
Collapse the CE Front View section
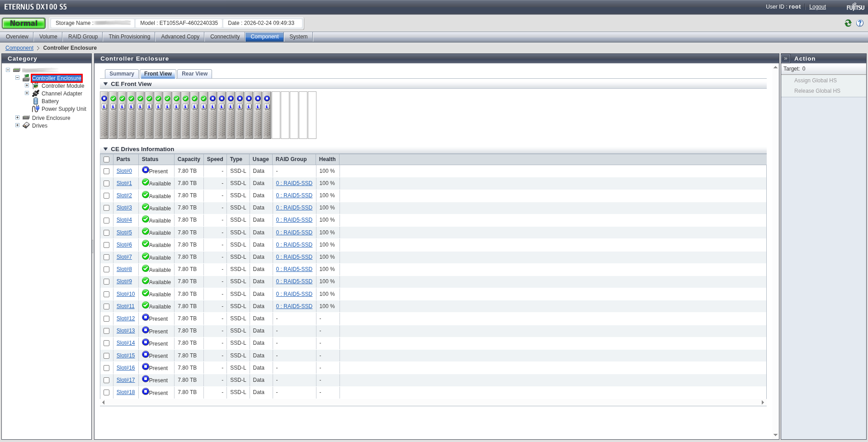[106, 84]
